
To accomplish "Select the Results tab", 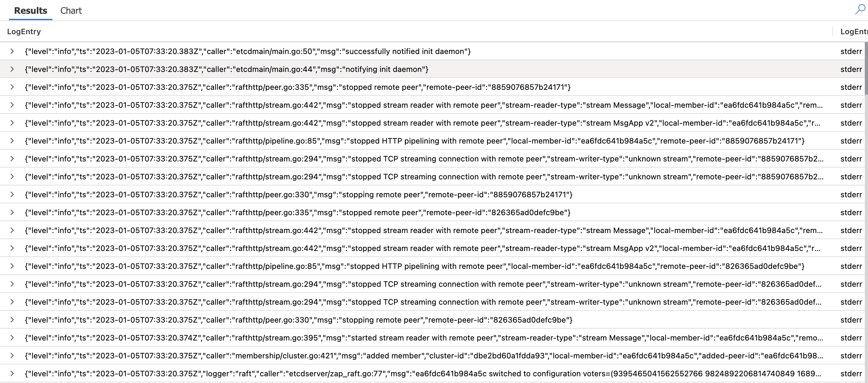I will point(30,11).
